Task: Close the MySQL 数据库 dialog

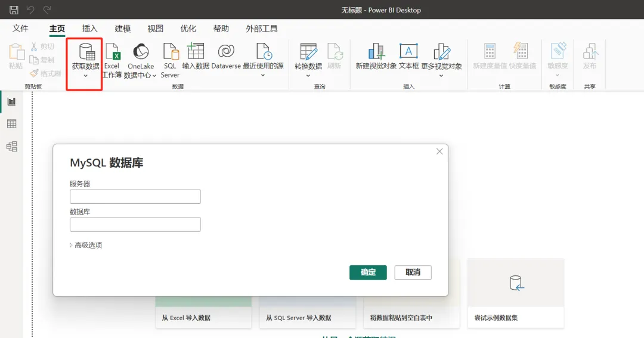Action: coord(439,151)
